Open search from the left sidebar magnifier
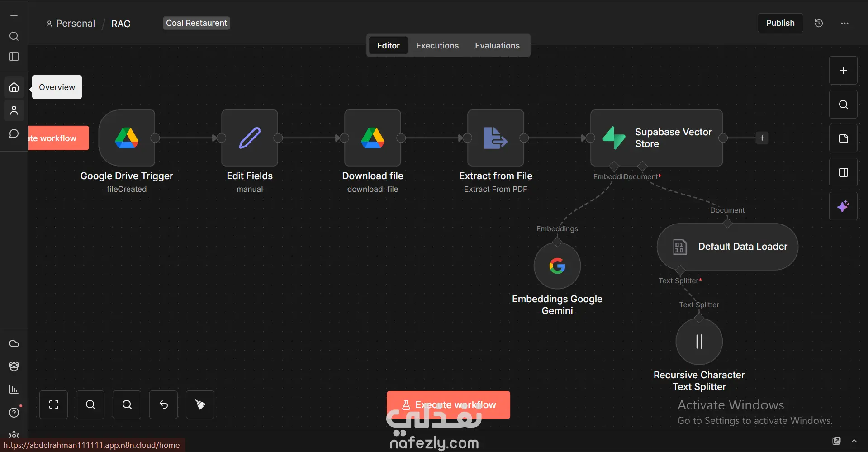 point(14,36)
